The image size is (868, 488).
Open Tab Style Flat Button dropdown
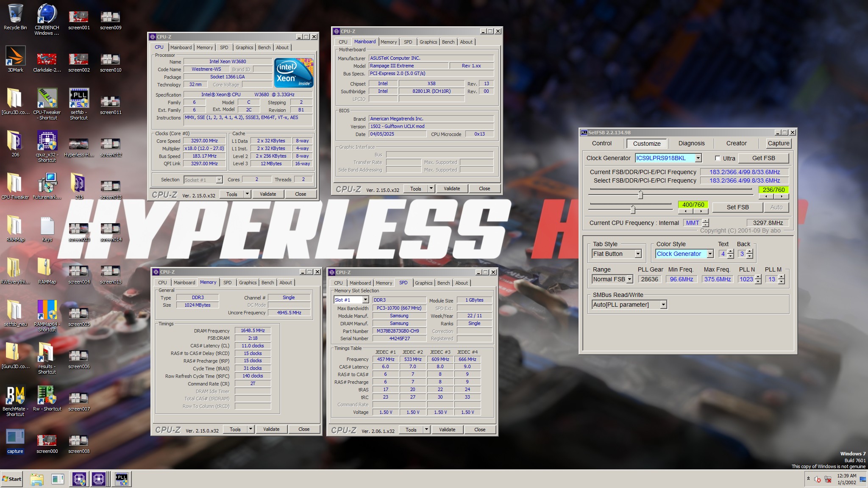pyautogui.click(x=638, y=254)
